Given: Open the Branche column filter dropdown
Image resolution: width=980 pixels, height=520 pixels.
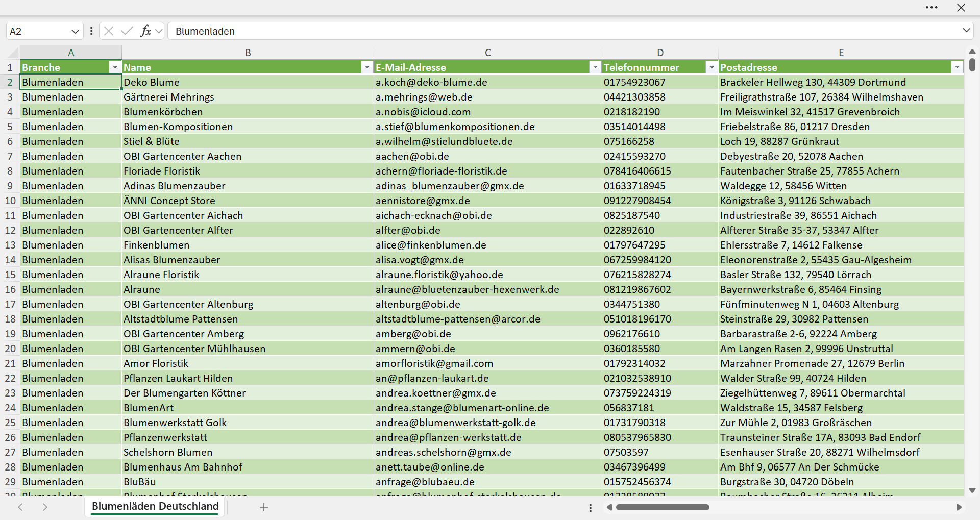Looking at the screenshot, I should coord(115,67).
